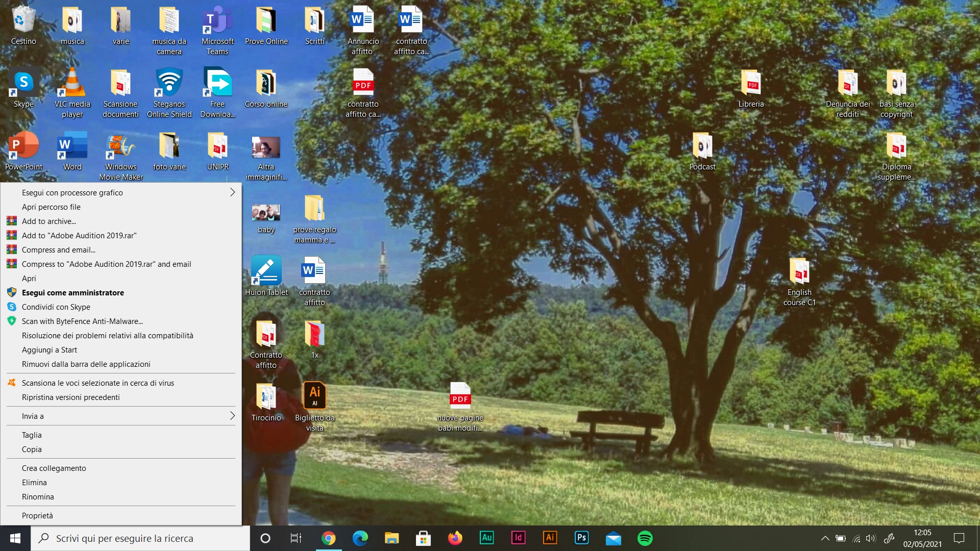Open Spotify from the taskbar
980x551 pixels.
[x=645, y=538]
